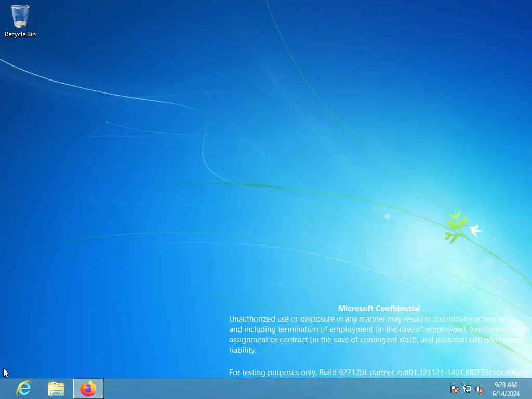Click the muted volume speaker tray icon
Viewport: 532px width, 399px height.
click(x=480, y=390)
